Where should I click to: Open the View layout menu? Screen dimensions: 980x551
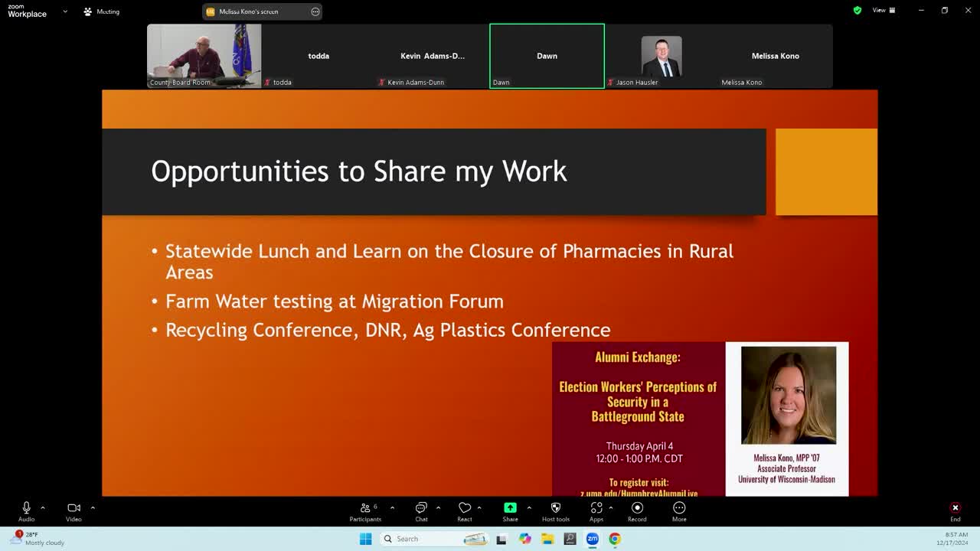pos(884,11)
